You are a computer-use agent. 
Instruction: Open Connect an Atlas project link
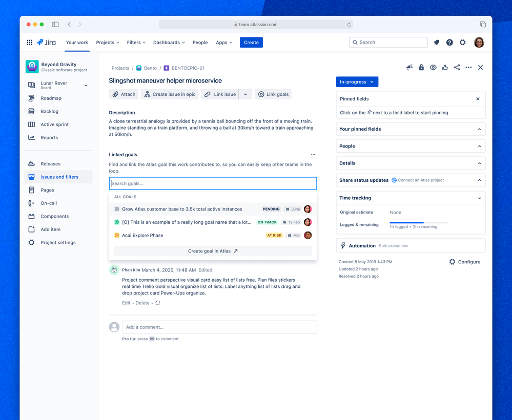(421, 180)
